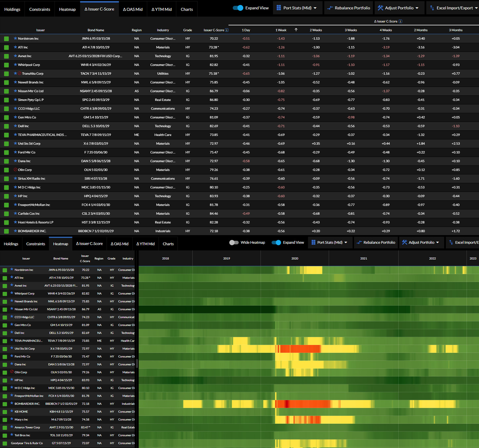
Task: Click the sort arrow beside the 1 Week column
Action: (296, 30)
